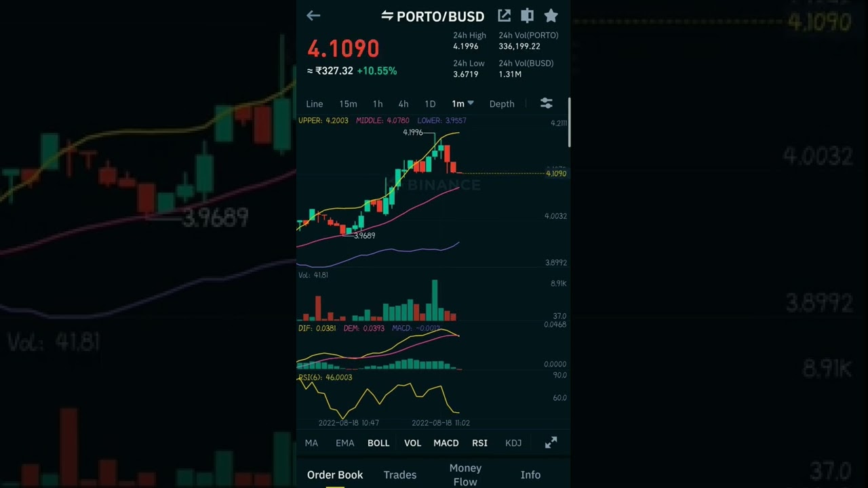This screenshot has width=868, height=488.
Task: Toggle the MACD indicator
Action: click(x=446, y=443)
